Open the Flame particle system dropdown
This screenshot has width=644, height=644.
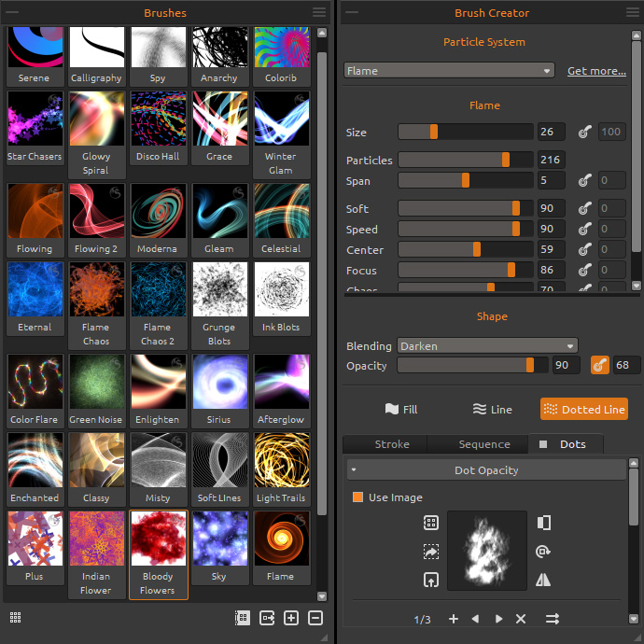click(449, 71)
